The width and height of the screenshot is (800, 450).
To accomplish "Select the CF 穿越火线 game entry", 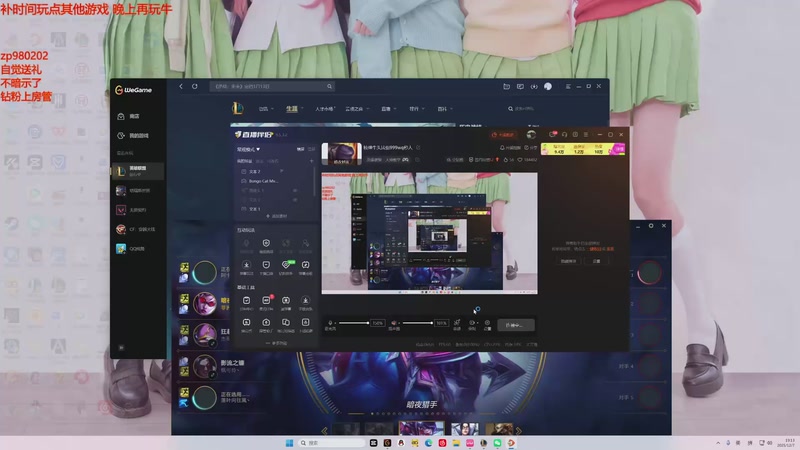I will point(138,230).
